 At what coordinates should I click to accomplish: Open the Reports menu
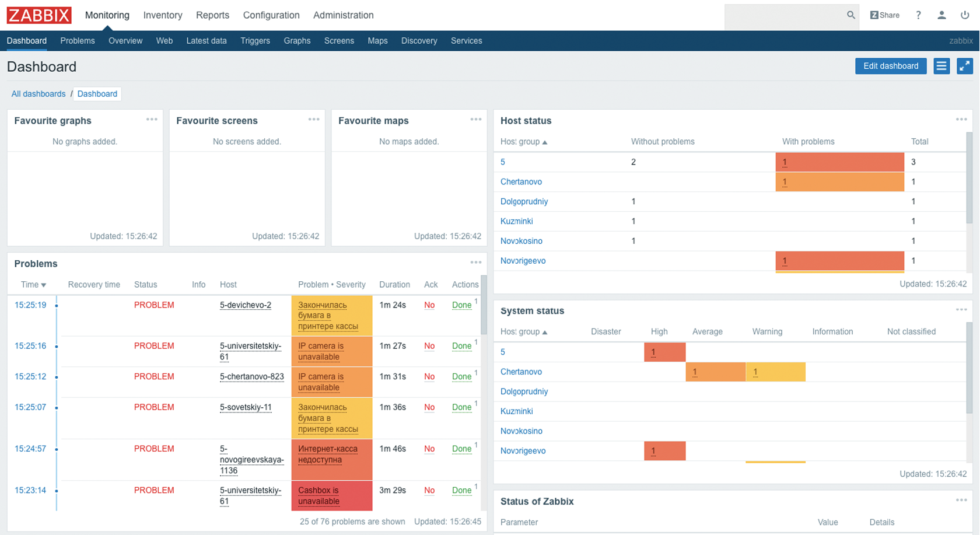212,15
